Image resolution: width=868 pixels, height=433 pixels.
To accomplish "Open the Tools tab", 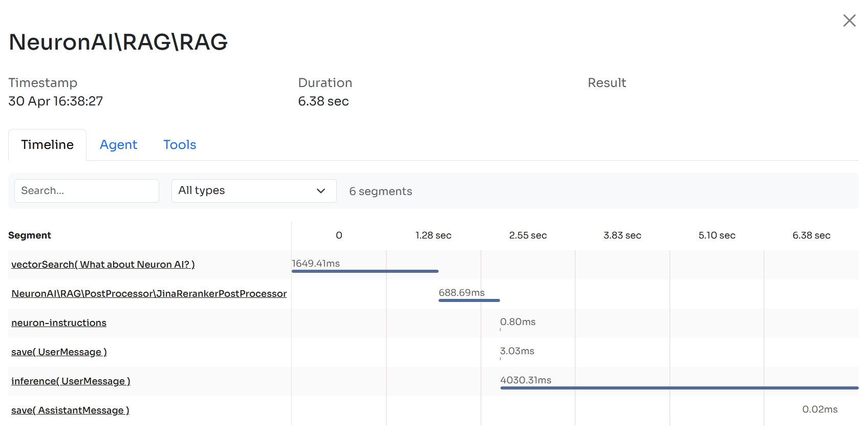I will (180, 145).
